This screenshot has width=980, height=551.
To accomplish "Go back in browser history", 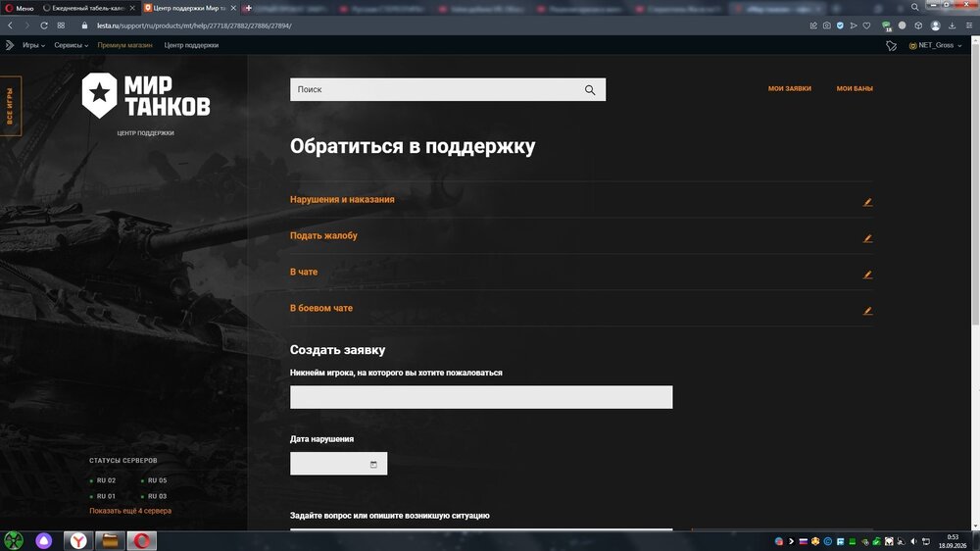I will 10,25.
